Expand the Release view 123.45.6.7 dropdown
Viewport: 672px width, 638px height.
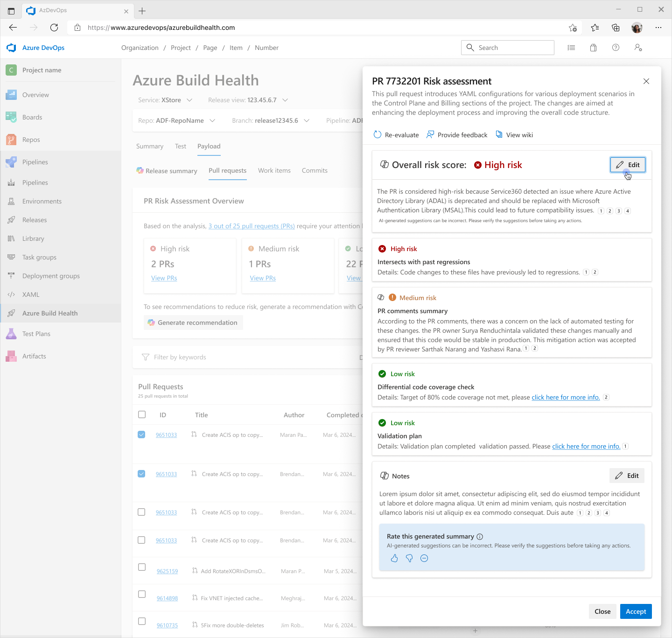248,100
